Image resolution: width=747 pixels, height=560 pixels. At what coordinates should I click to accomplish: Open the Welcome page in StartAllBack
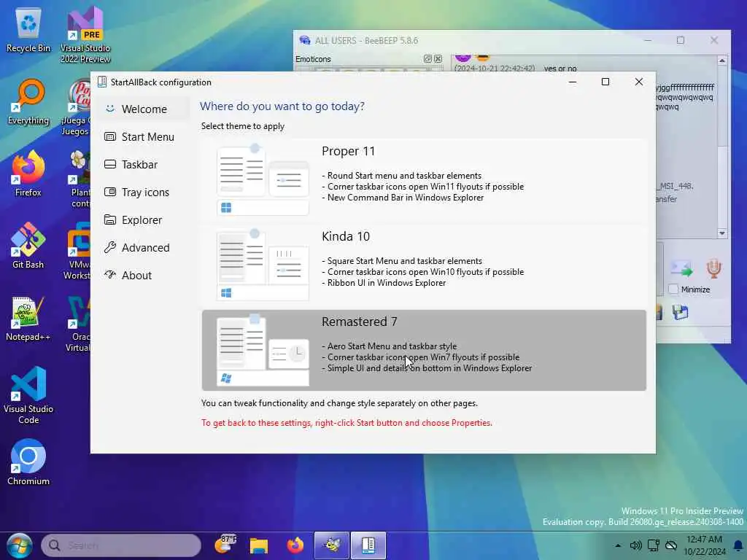(x=144, y=109)
